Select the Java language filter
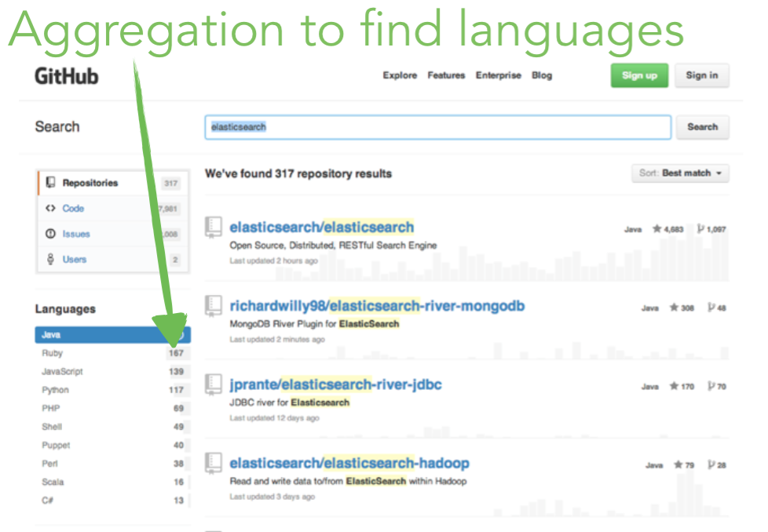This screenshot has width=768, height=532. click(112, 335)
